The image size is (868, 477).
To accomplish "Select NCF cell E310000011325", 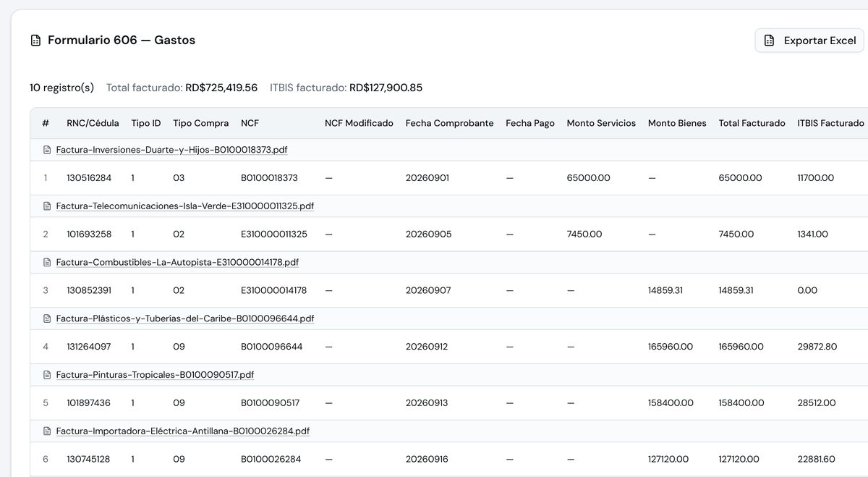I will [x=274, y=235].
